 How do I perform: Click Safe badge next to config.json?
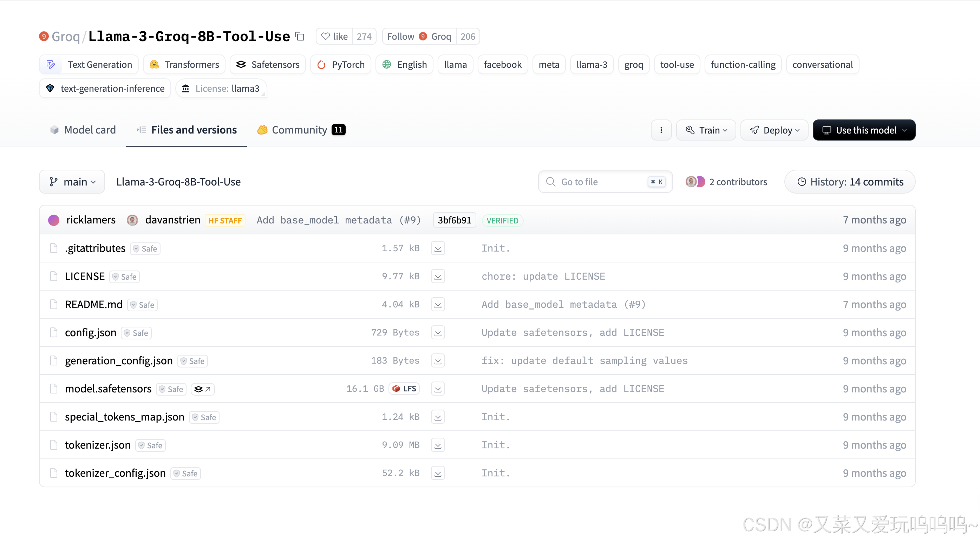pos(136,333)
